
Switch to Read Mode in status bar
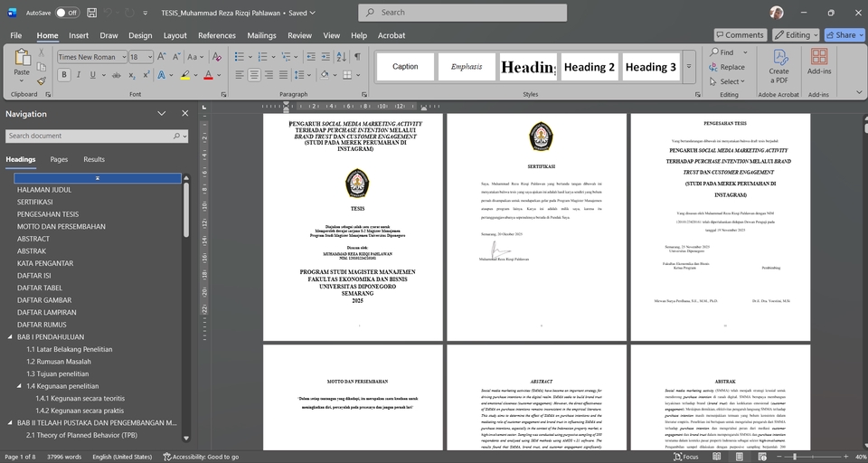point(716,457)
